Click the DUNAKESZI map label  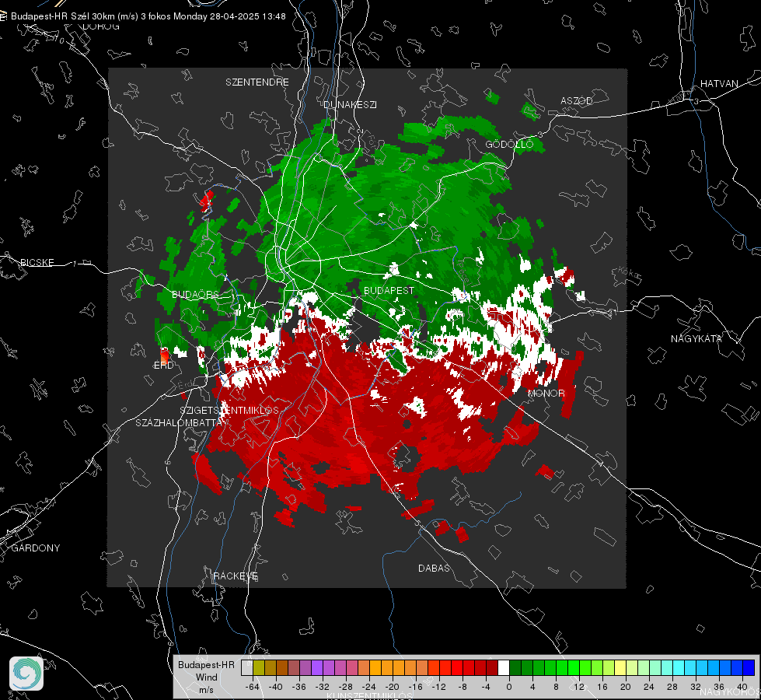pyautogui.click(x=350, y=104)
